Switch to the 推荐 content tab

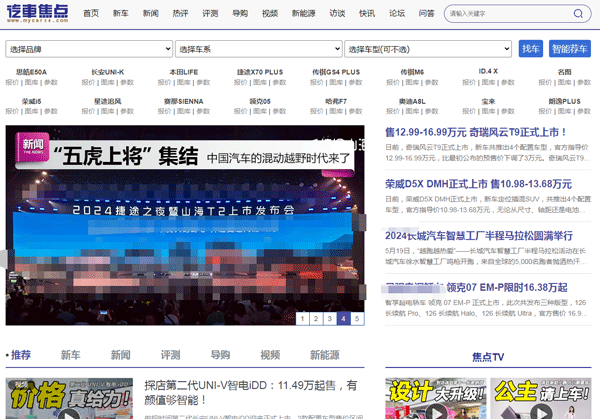tap(21, 355)
